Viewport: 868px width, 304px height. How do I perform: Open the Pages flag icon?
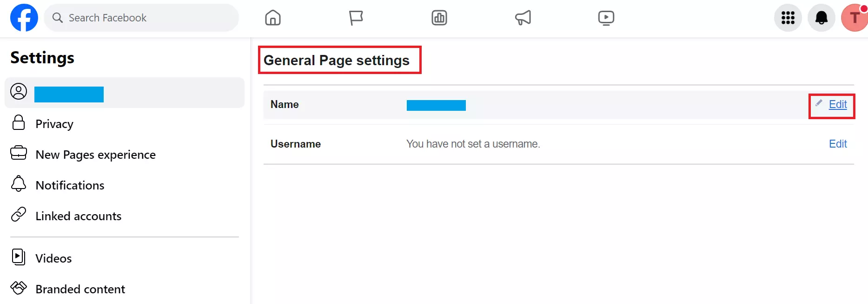[356, 18]
